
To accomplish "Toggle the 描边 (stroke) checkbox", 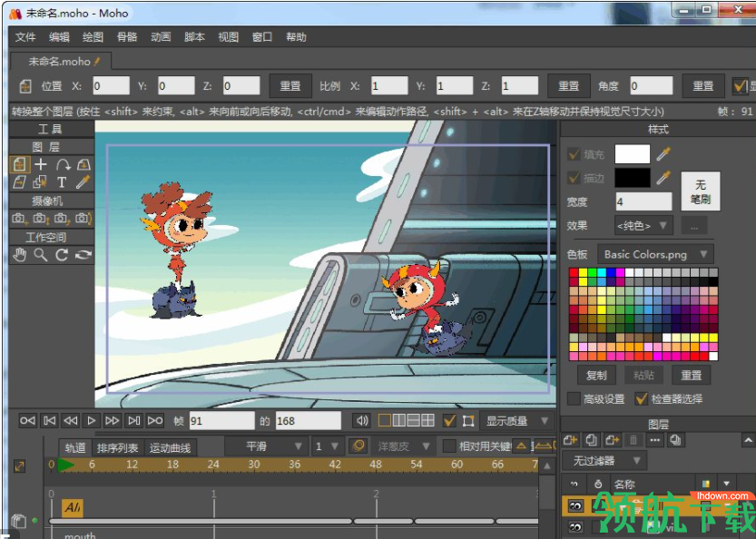I will pos(574,178).
